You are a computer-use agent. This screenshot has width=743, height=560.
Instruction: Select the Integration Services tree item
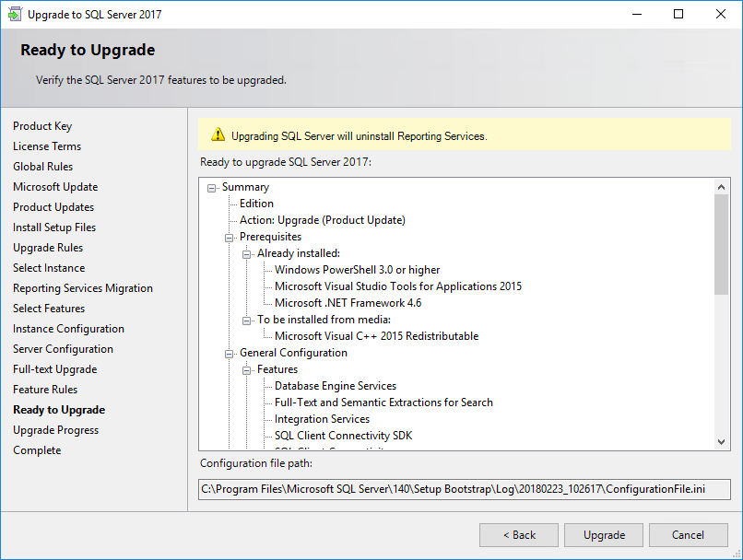pos(323,419)
